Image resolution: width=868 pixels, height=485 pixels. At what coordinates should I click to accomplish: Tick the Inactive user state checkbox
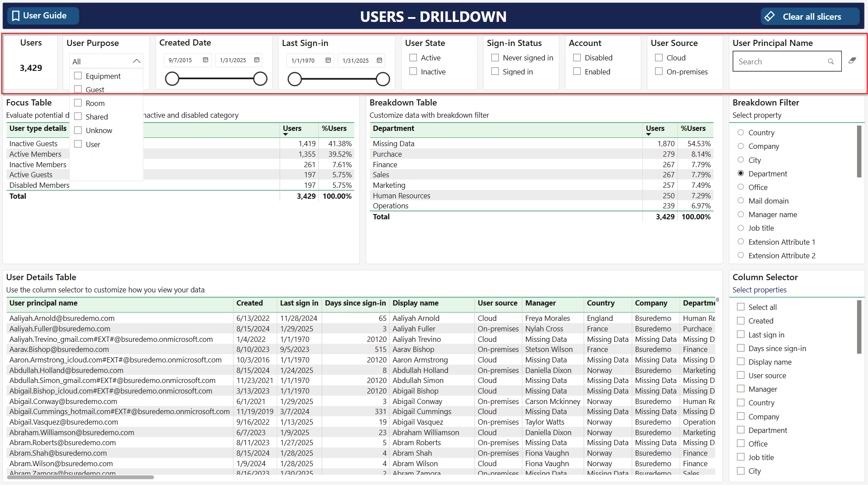413,71
